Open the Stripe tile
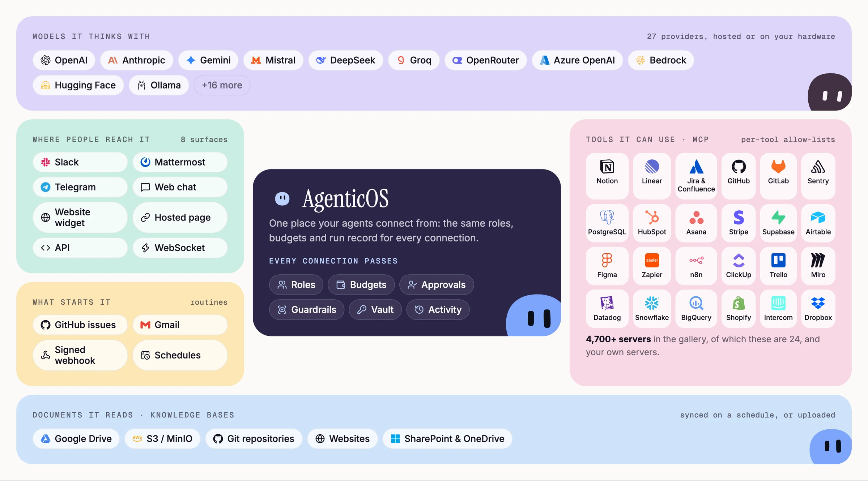 pos(739,223)
